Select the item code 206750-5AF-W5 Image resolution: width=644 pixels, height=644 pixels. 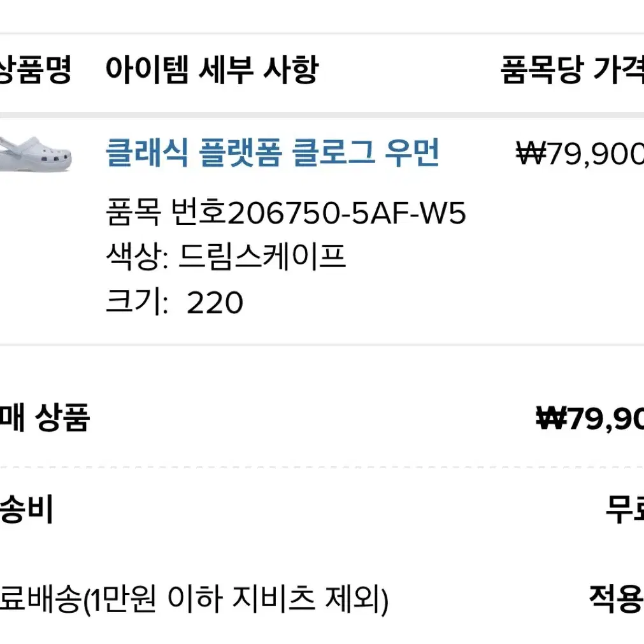click(347, 213)
